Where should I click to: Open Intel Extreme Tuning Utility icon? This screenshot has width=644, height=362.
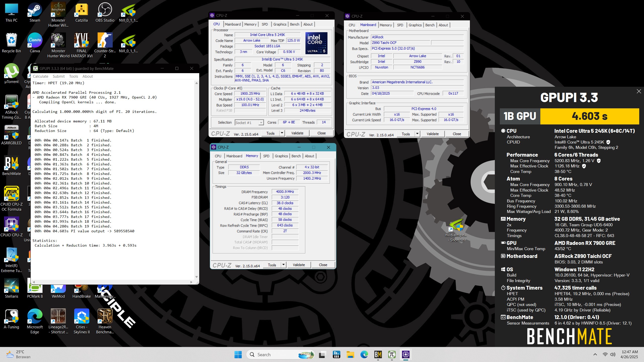(11, 260)
